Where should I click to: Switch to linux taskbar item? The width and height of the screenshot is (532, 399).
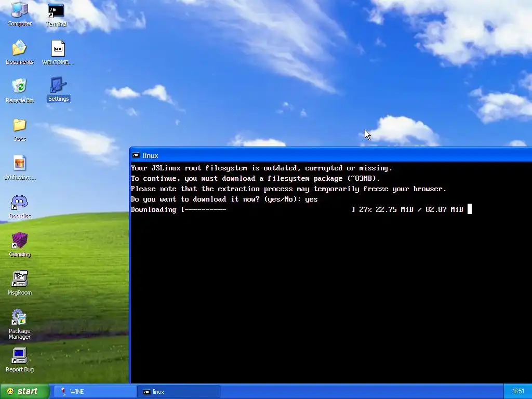pos(179,392)
